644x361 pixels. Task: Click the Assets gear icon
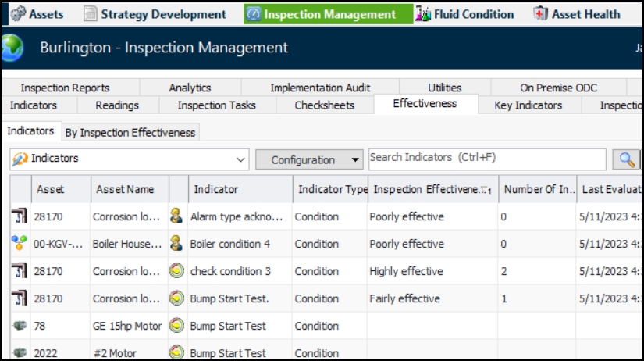(16, 14)
